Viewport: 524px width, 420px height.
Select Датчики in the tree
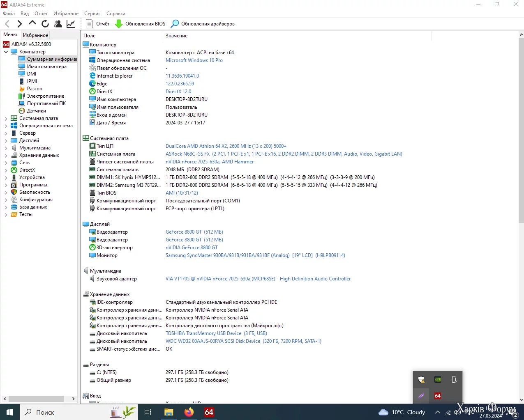36,111
